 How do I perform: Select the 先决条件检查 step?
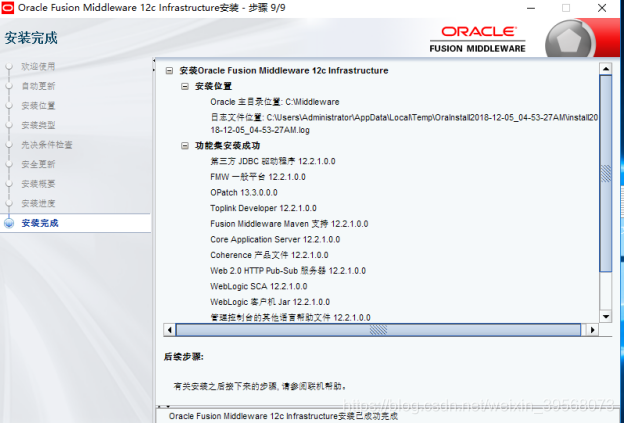[x=47, y=145]
